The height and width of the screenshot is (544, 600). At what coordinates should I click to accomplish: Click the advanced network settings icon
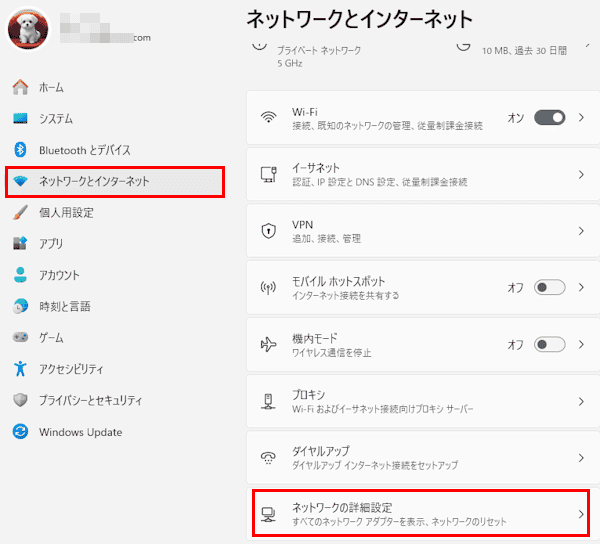pyautogui.click(x=268, y=514)
